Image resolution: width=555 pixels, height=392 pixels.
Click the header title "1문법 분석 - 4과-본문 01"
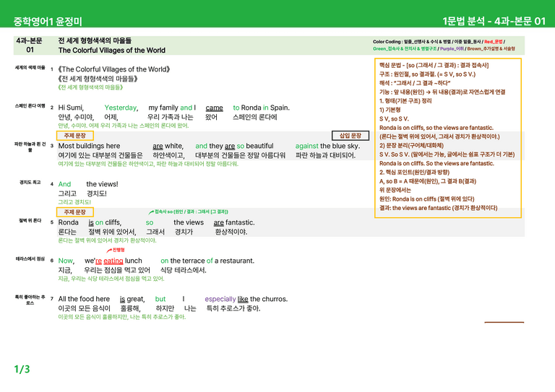pos(494,21)
